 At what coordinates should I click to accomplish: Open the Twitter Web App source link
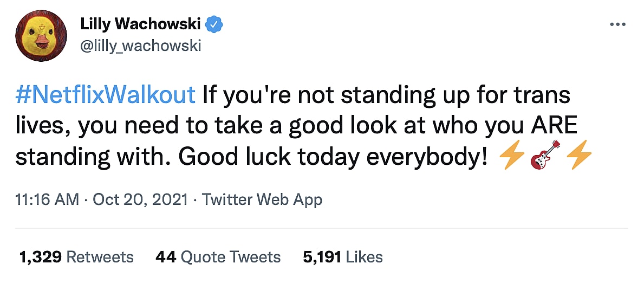[x=262, y=200]
